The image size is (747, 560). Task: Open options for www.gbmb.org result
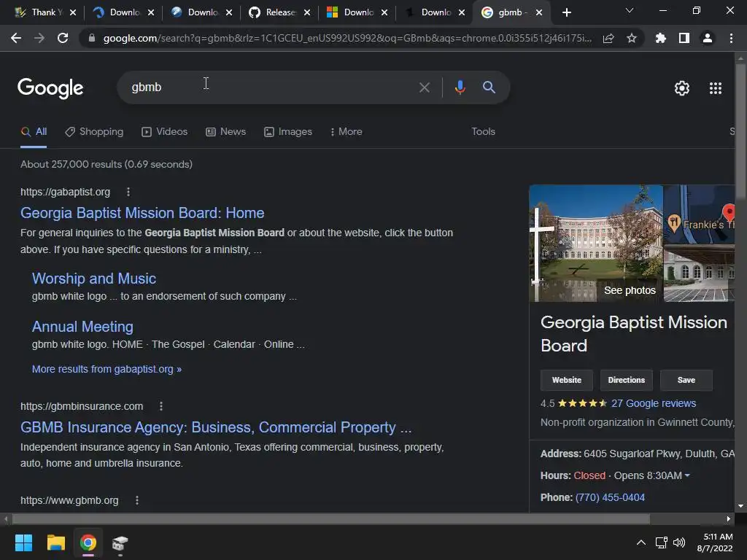coord(137,500)
